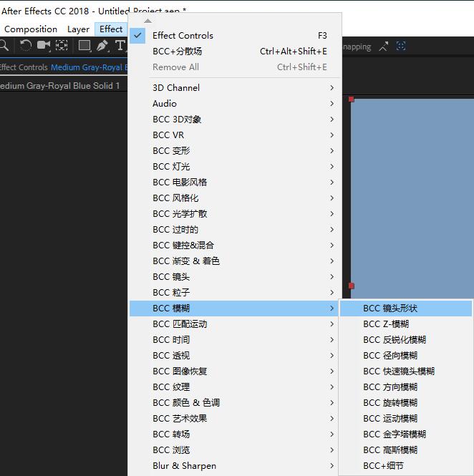Screen dimensions: 474x476
Task: Click the blue solid in composition viewer
Action: pyautogui.click(x=412, y=198)
